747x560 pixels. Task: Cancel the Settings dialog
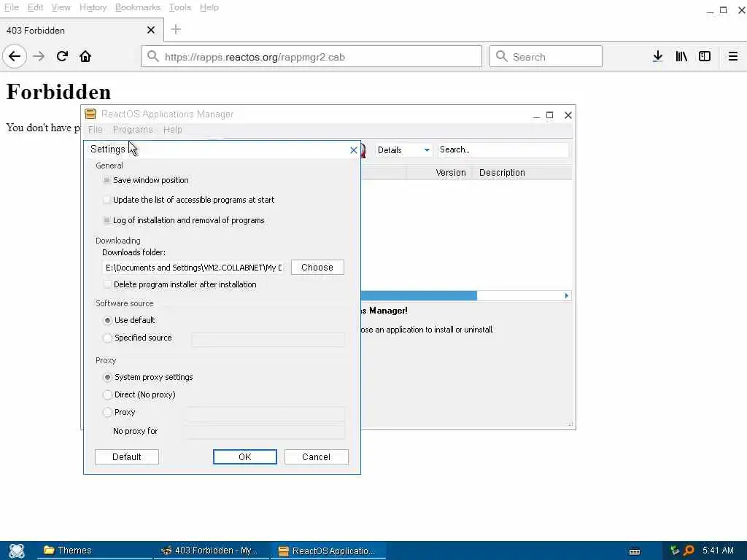(317, 457)
